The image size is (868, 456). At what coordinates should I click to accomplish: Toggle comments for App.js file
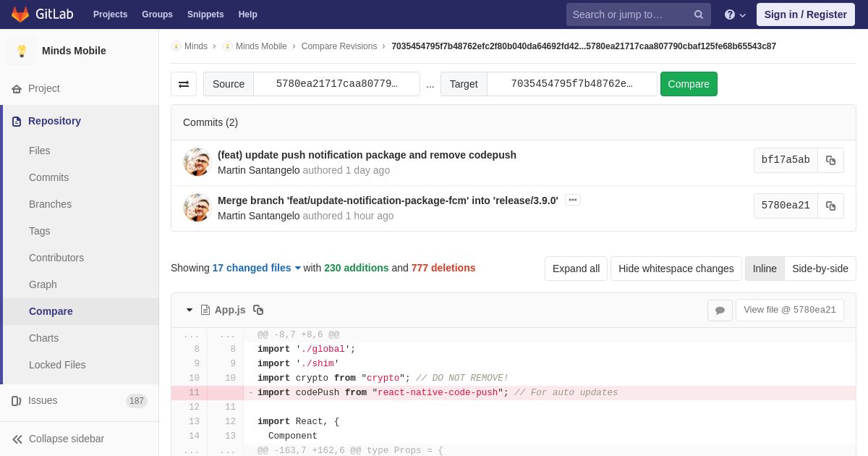720,311
